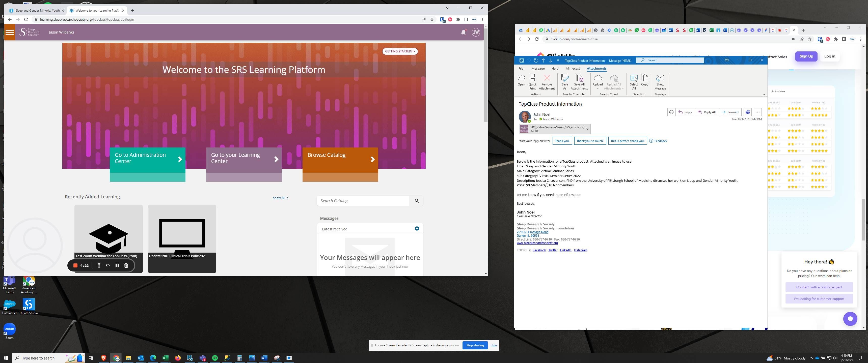Open the File menu in Outlook
Viewport: 868px width, 363px height.
pyautogui.click(x=521, y=68)
